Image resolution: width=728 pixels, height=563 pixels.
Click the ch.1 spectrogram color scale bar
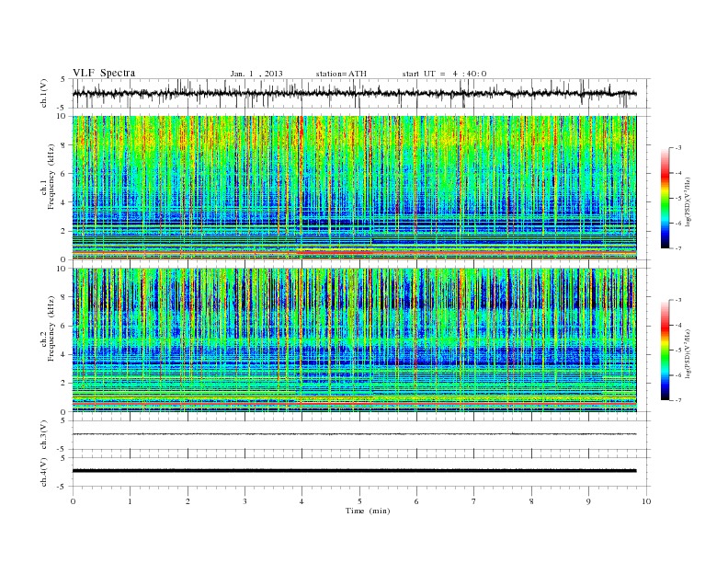point(665,198)
